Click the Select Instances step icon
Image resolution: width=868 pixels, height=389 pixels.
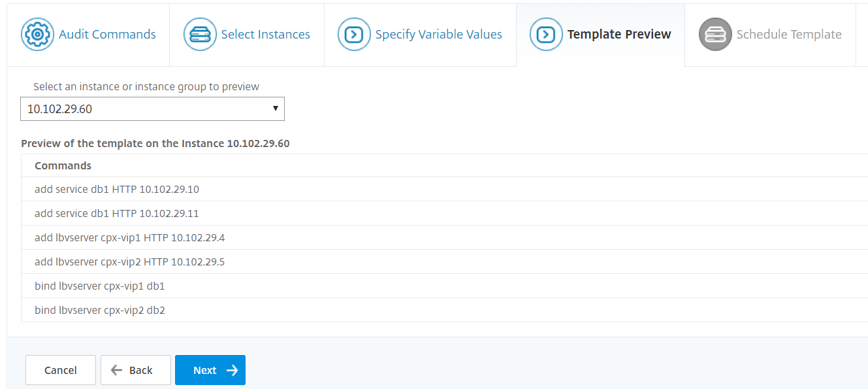[199, 35]
